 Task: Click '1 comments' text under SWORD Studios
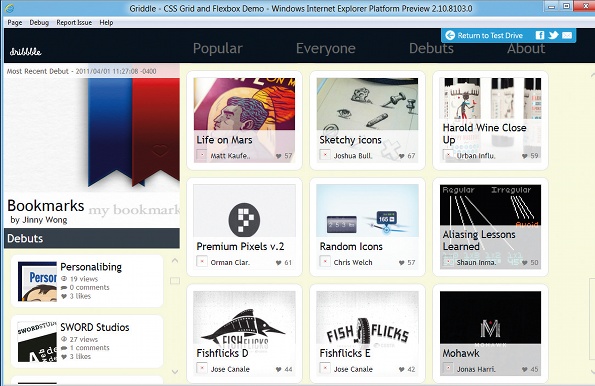[x=90, y=348]
